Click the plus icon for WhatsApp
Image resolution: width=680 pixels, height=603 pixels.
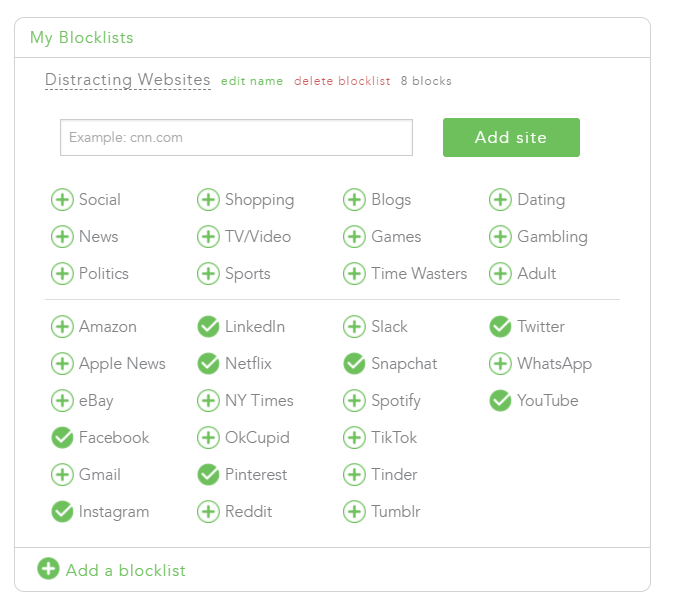[x=500, y=364]
